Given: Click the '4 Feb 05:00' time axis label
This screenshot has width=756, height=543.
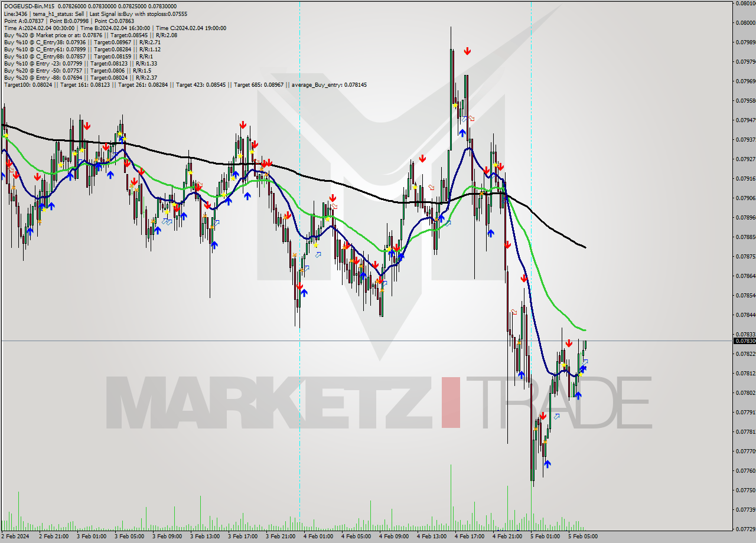Looking at the screenshot, I should pos(356,537).
